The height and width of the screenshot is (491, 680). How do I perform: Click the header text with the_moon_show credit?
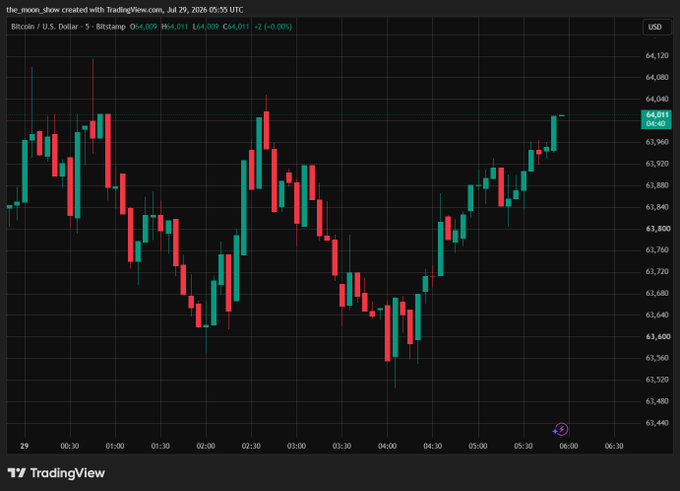(x=125, y=10)
